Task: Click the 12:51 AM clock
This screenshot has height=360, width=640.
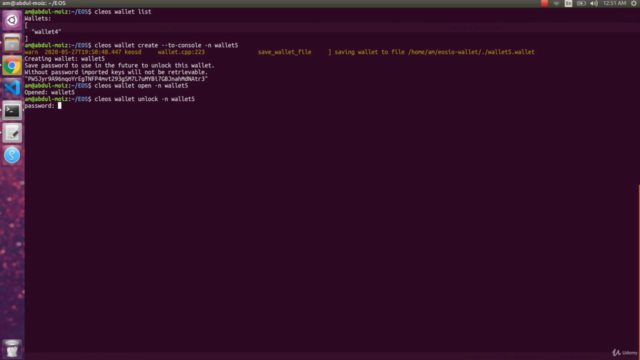Action: click(614, 3)
